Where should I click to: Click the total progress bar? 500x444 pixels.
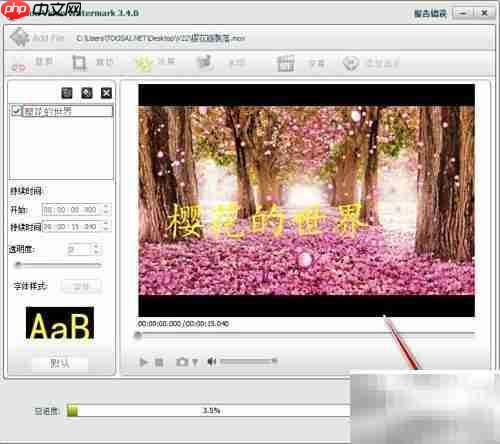point(208,410)
